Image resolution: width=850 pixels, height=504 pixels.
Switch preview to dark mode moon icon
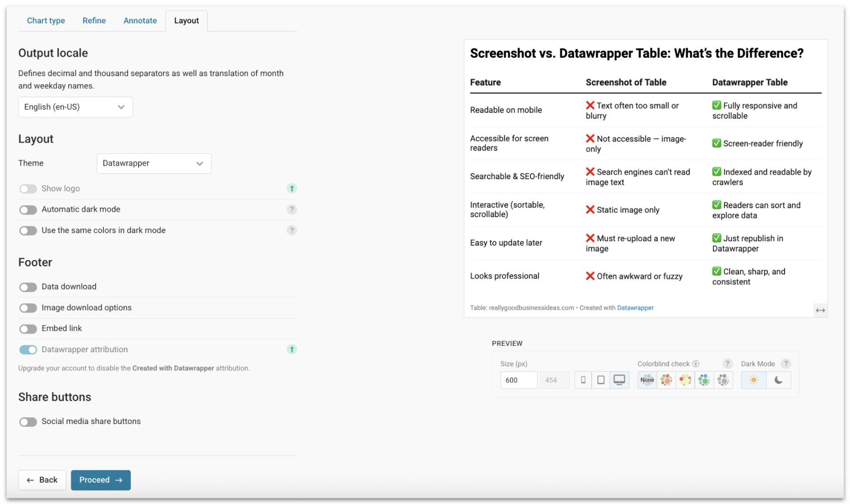point(779,380)
